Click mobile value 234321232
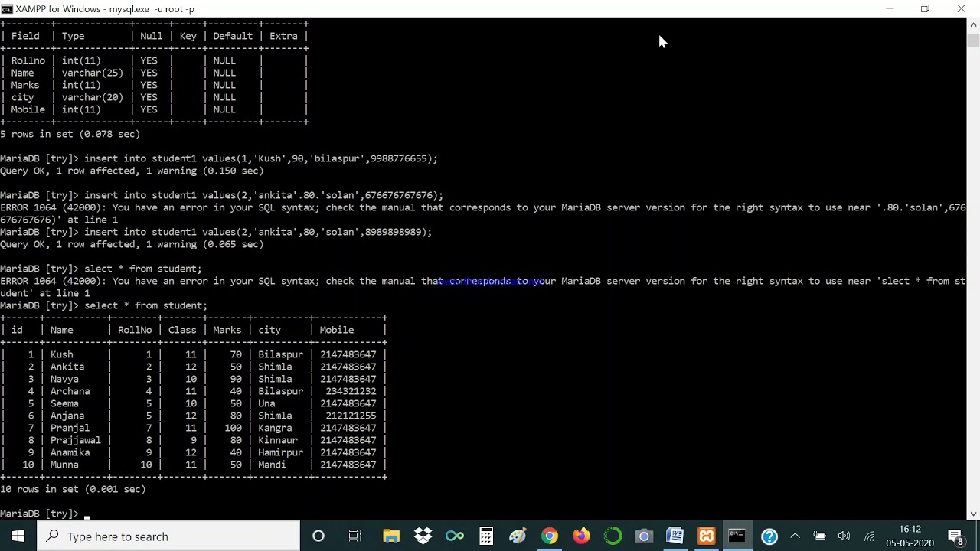 pyautogui.click(x=351, y=391)
